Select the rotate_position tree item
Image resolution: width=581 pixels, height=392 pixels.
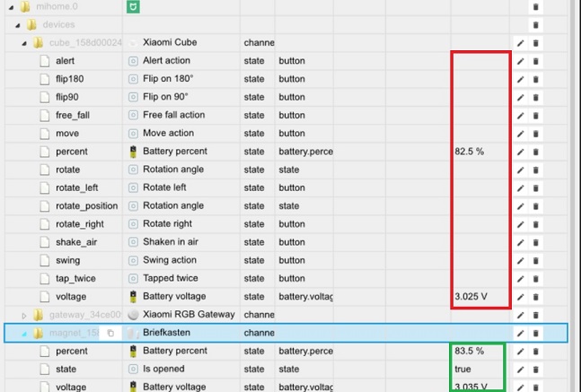click(x=87, y=205)
